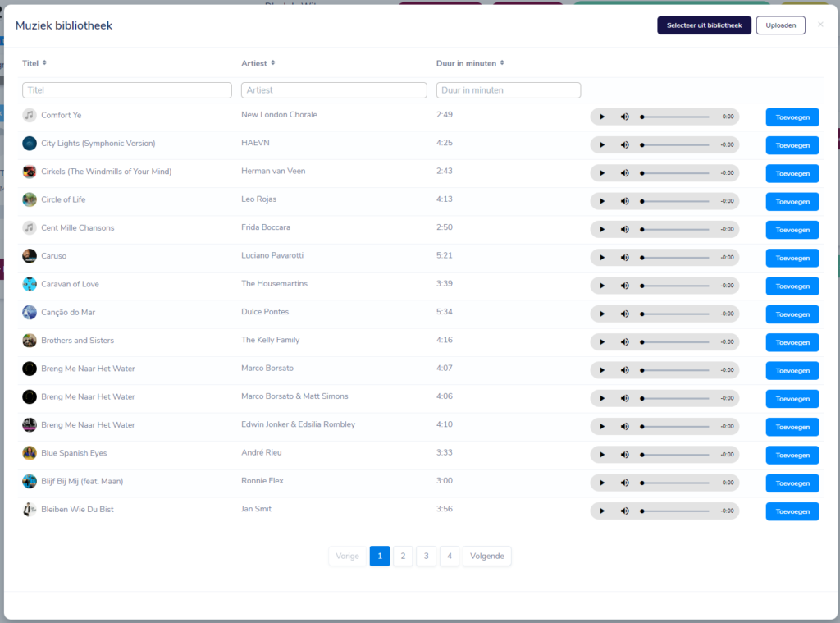The height and width of the screenshot is (623, 840).
Task: Play the Comfort Ye track
Action: pyautogui.click(x=602, y=117)
